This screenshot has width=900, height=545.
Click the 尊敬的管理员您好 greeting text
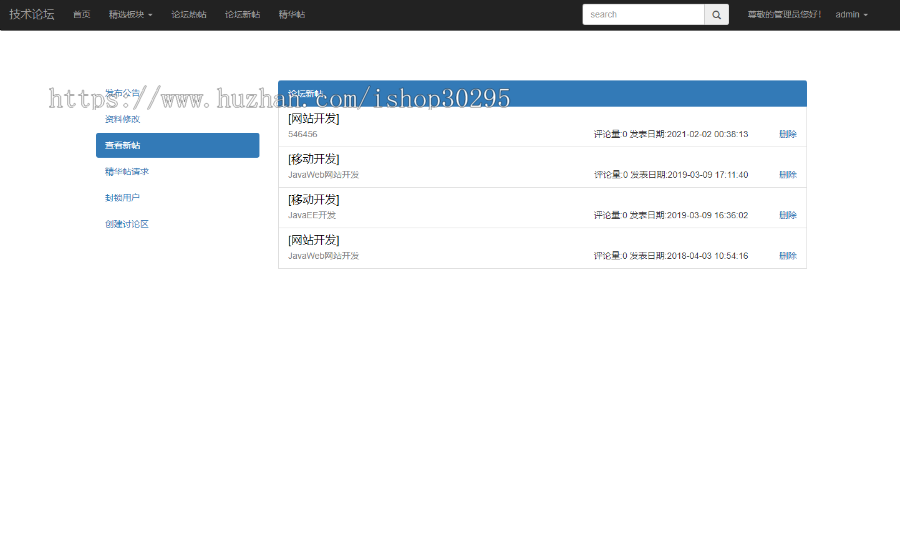pyautogui.click(x=784, y=15)
